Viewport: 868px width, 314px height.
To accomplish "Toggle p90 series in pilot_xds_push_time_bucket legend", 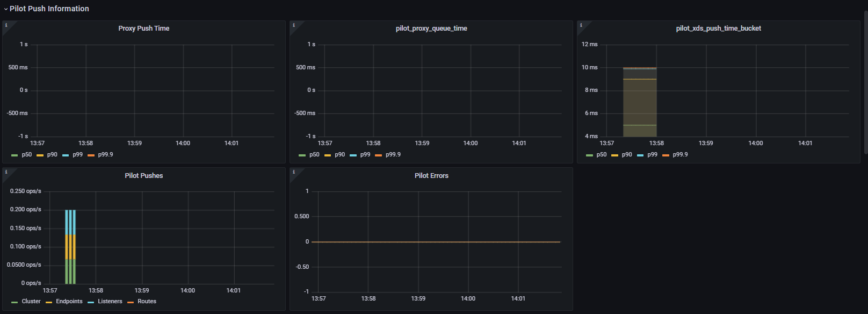I will tap(627, 155).
